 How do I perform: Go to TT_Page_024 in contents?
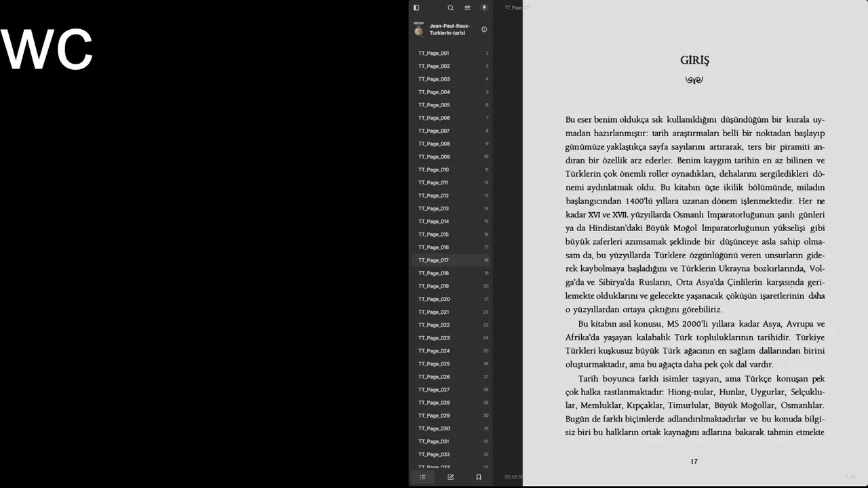(x=451, y=350)
